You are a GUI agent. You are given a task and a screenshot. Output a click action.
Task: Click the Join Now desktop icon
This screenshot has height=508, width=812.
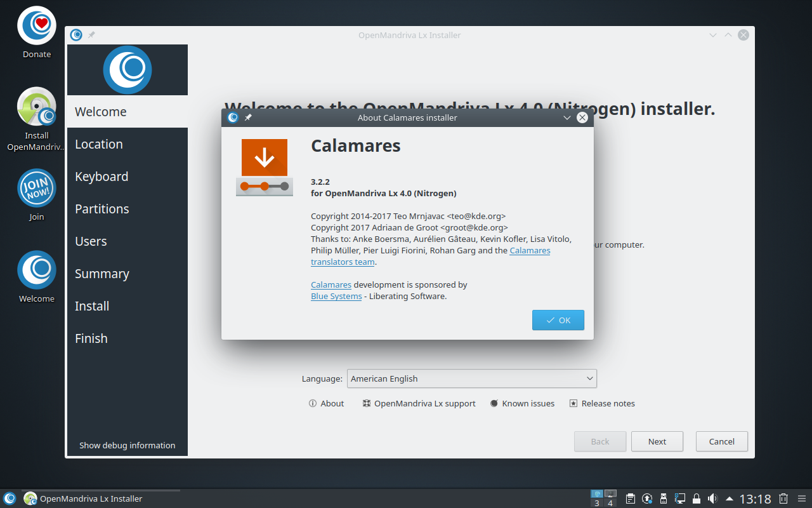click(x=37, y=188)
